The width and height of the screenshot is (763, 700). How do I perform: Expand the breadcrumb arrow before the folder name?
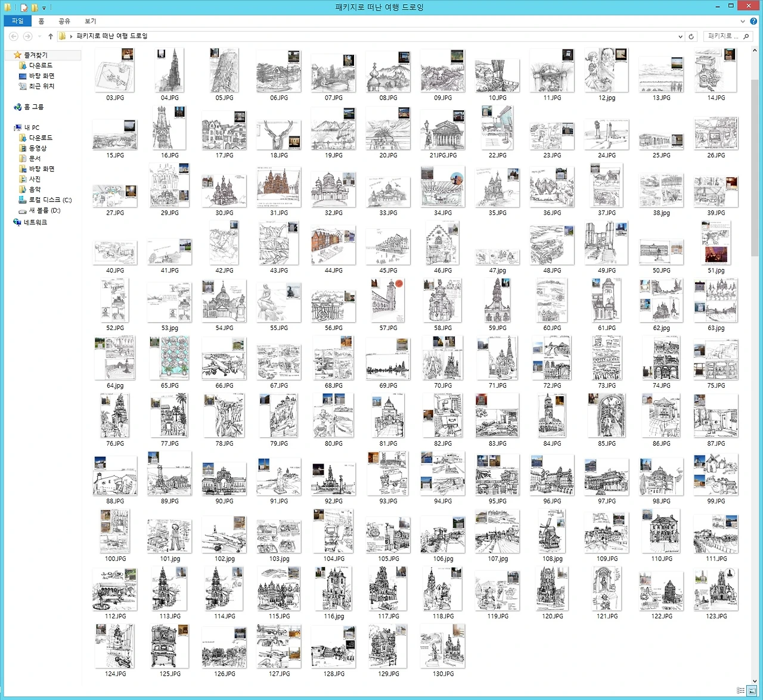pos(71,36)
